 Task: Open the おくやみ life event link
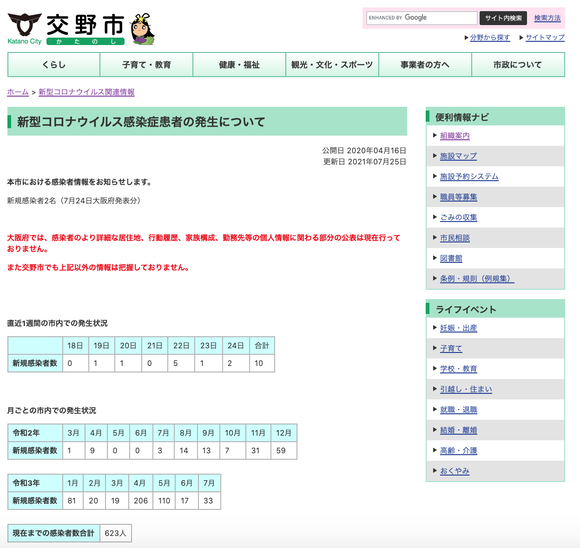(x=455, y=471)
